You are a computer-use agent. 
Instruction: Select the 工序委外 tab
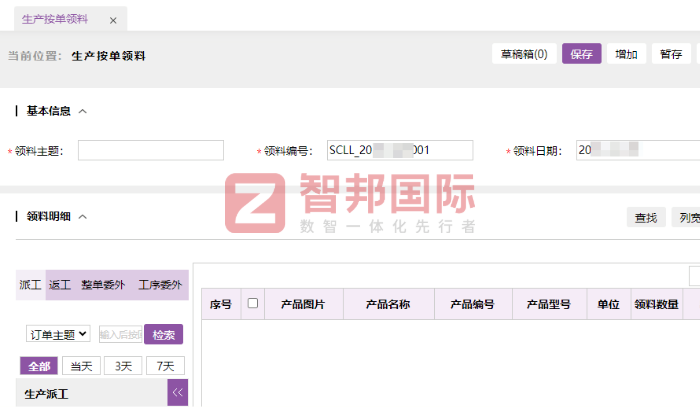coord(160,285)
